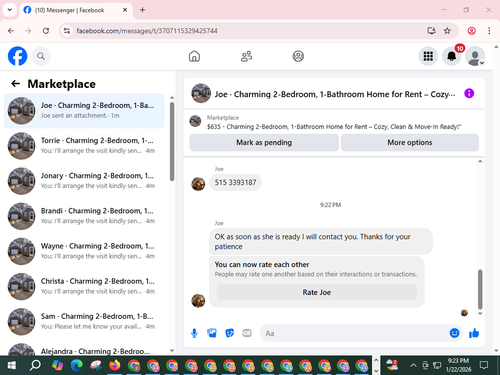Attach a photo with the image icon

212,333
